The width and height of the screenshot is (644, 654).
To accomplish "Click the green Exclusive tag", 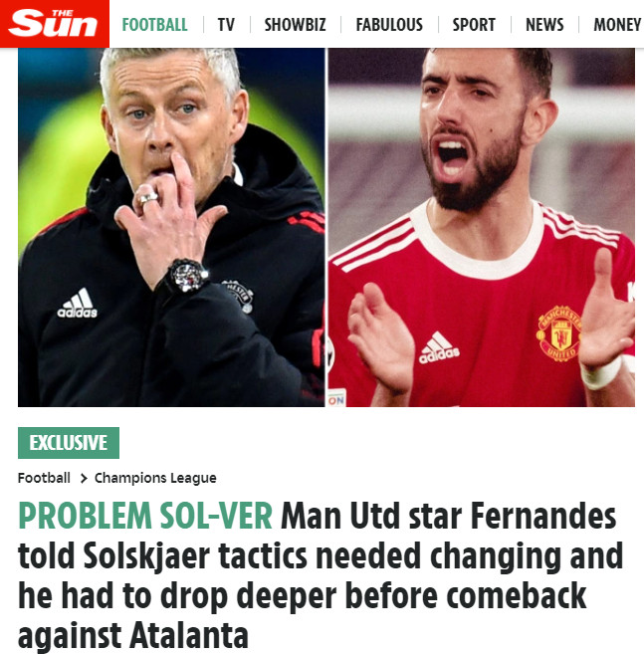I will point(69,443).
